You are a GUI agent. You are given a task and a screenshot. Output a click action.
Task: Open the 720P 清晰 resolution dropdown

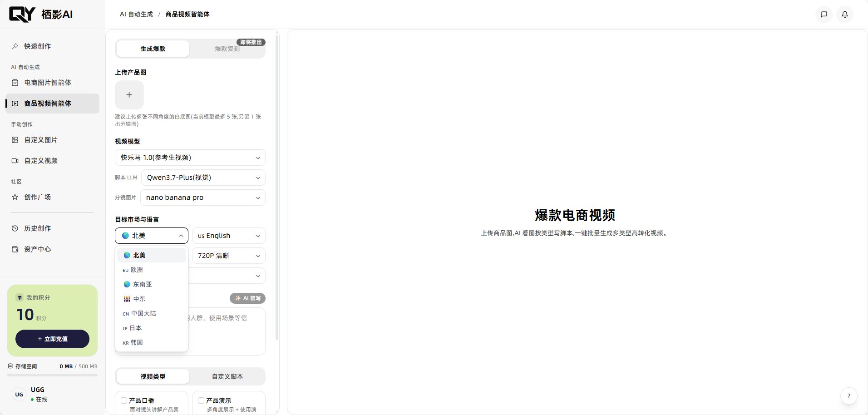(x=229, y=256)
